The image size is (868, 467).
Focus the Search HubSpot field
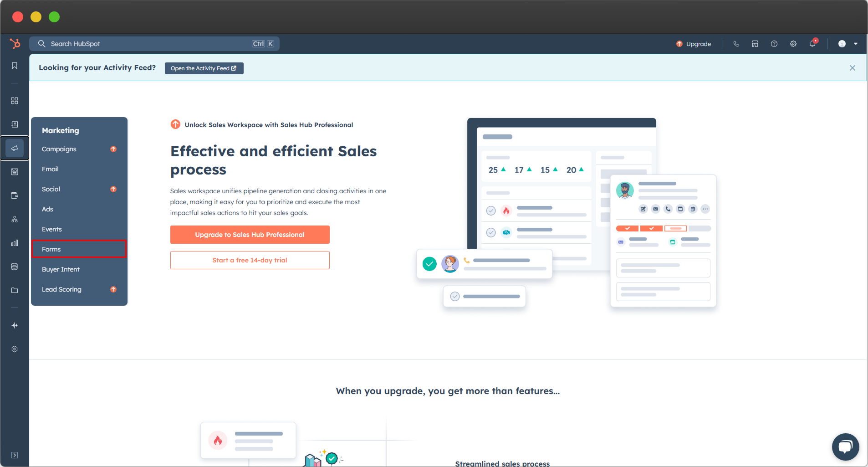(x=154, y=44)
